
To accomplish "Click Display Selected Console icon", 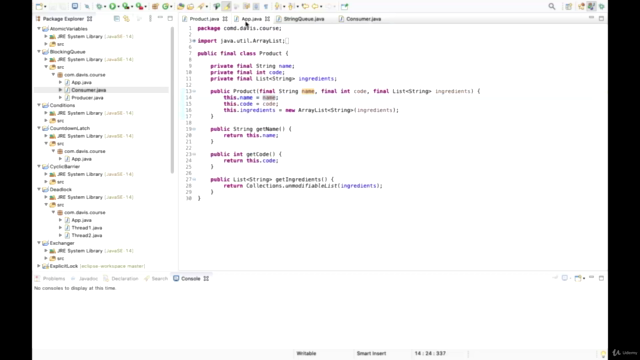I will pyautogui.click(x=565, y=278).
